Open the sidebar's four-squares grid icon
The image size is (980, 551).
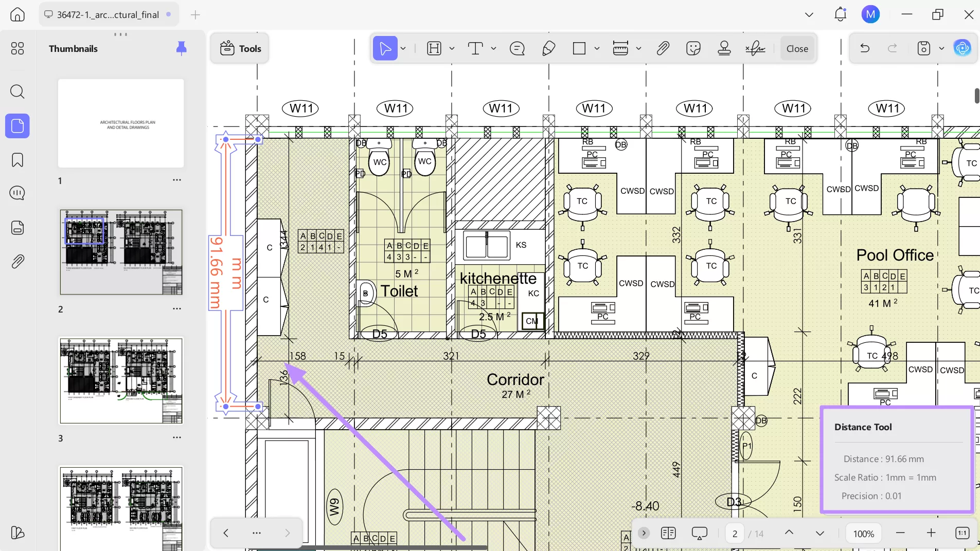tap(17, 48)
